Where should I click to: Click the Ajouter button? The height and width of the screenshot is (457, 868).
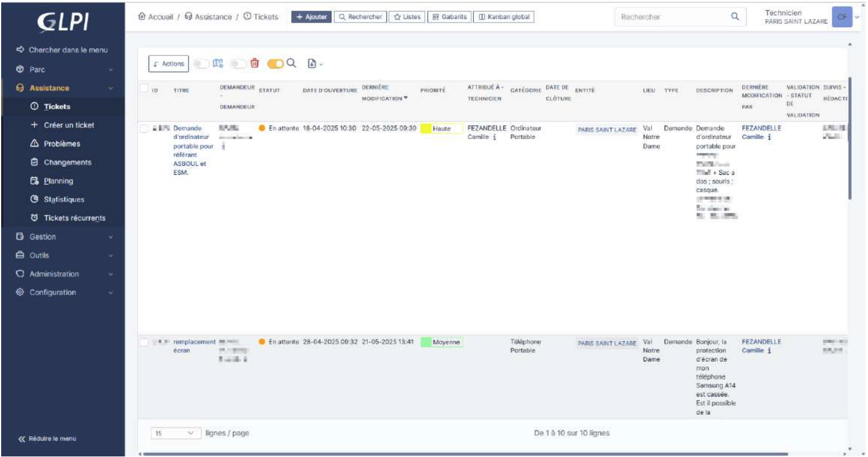click(x=311, y=17)
